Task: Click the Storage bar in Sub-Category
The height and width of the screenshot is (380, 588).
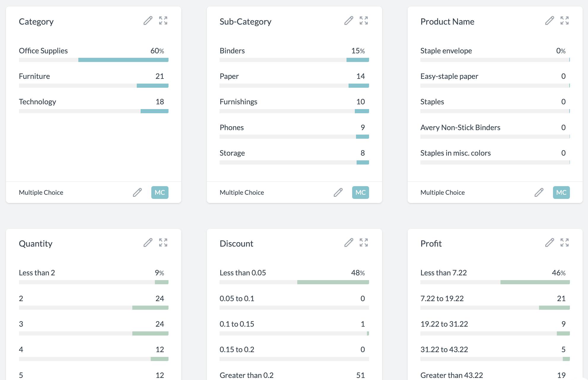Action: 294,157
